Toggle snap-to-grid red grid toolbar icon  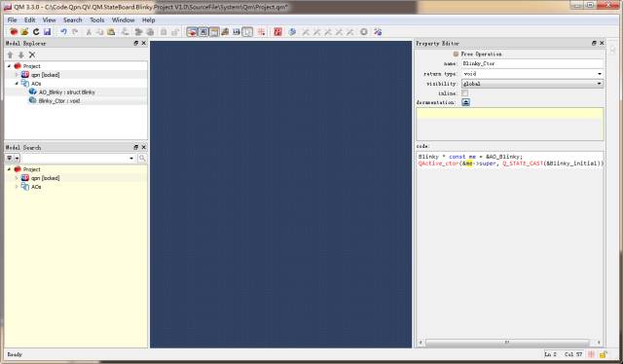261,32
